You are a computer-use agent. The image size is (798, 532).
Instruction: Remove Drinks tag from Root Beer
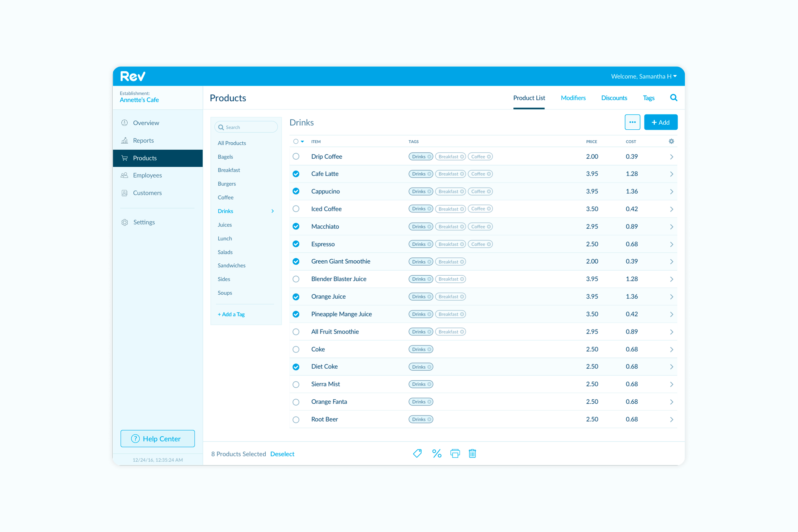(x=429, y=419)
